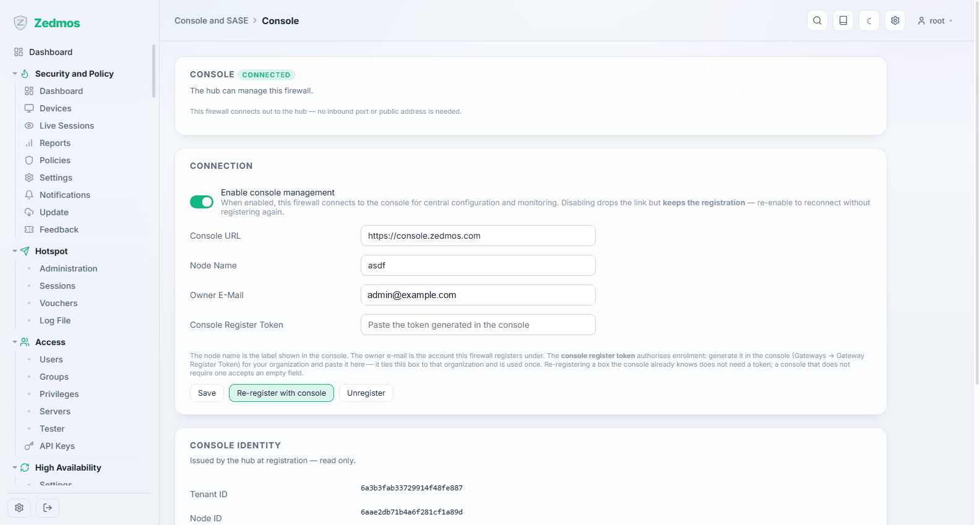The image size is (980, 525).
Task: Click the Policies shield icon
Action: [x=29, y=160]
